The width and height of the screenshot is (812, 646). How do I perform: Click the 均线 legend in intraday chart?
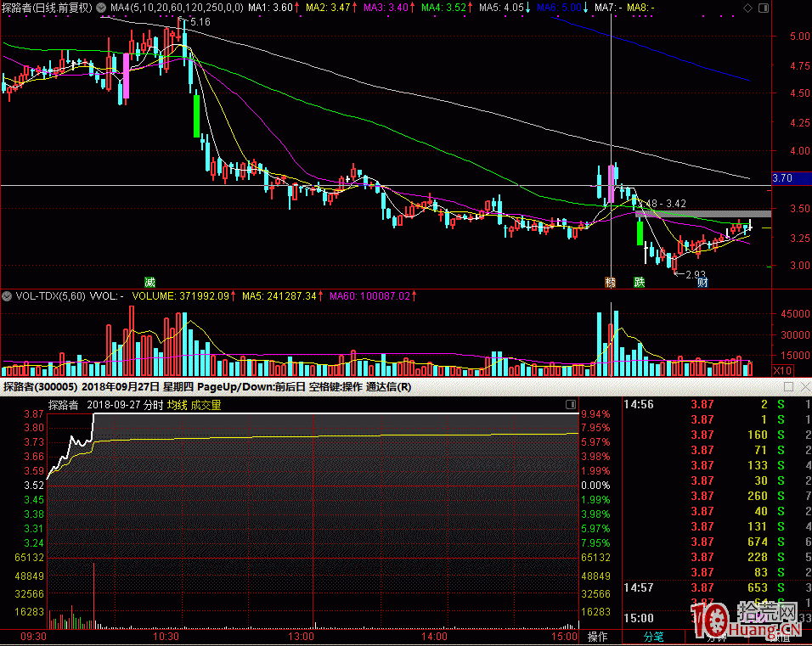point(178,405)
